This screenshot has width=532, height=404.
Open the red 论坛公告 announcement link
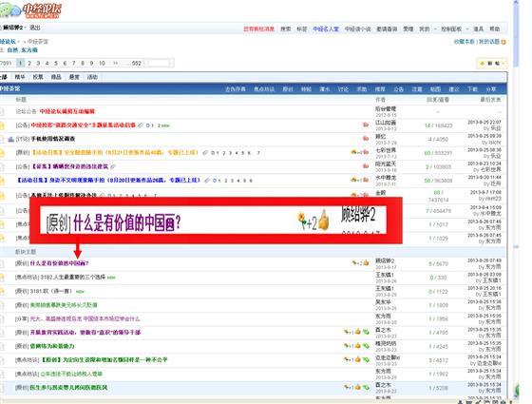pos(67,111)
